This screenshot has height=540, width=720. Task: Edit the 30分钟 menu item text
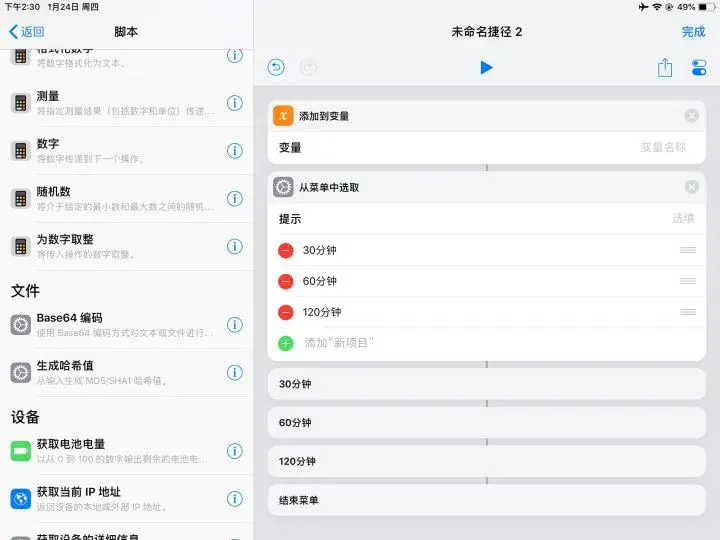pyautogui.click(x=320, y=250)
